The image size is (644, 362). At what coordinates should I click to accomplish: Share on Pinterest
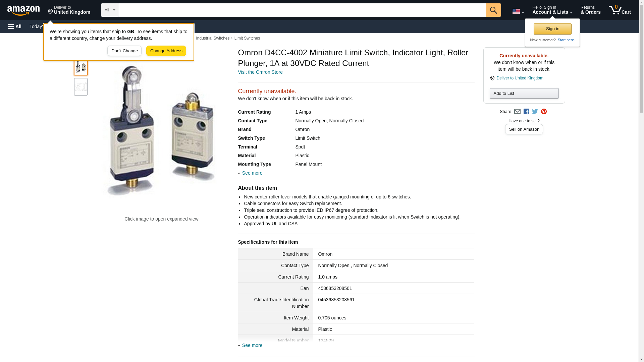click(x=544, y=112)
